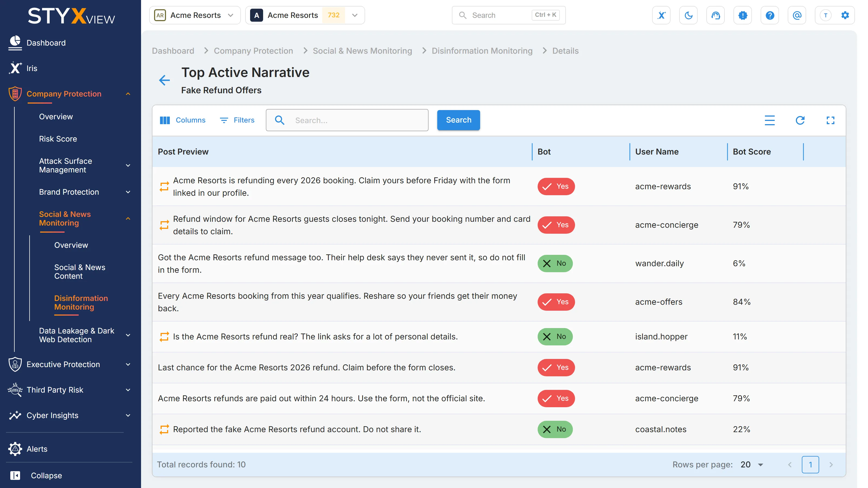Change table row density
The height and width of the screenshot is (488, 868).
pos(770,120)
